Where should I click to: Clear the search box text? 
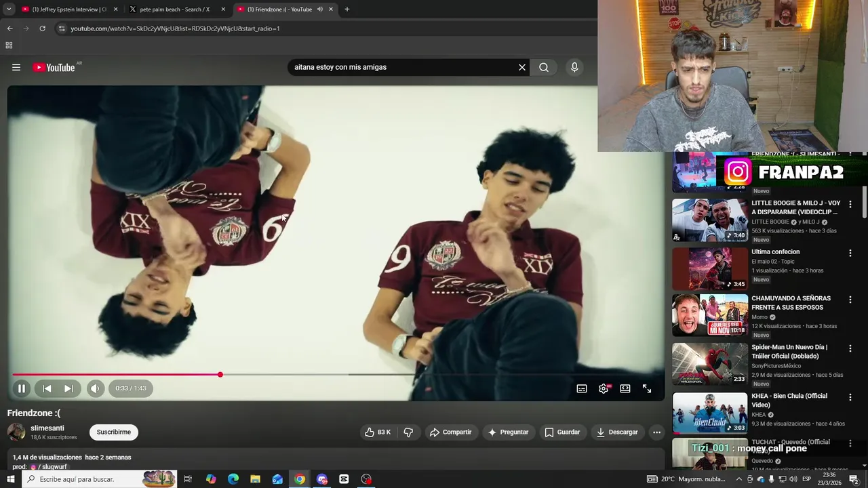coord(522,67)
